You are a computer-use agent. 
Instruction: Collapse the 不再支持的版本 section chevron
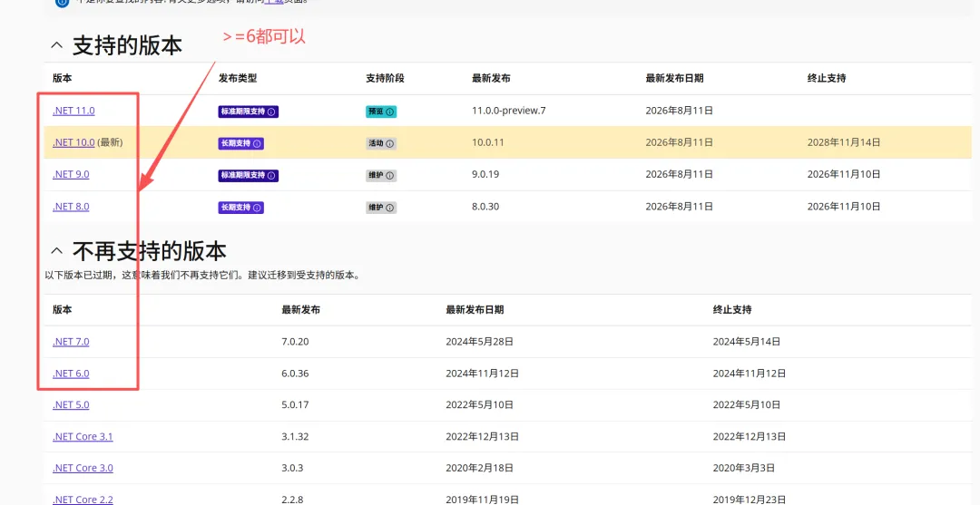pos(56,251)
